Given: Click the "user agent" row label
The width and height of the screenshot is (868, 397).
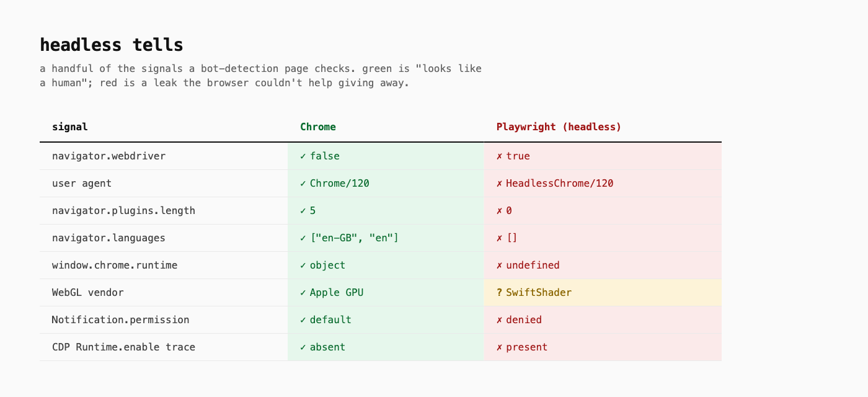Looking at the screenshot, I should click(x=82, y=184).
